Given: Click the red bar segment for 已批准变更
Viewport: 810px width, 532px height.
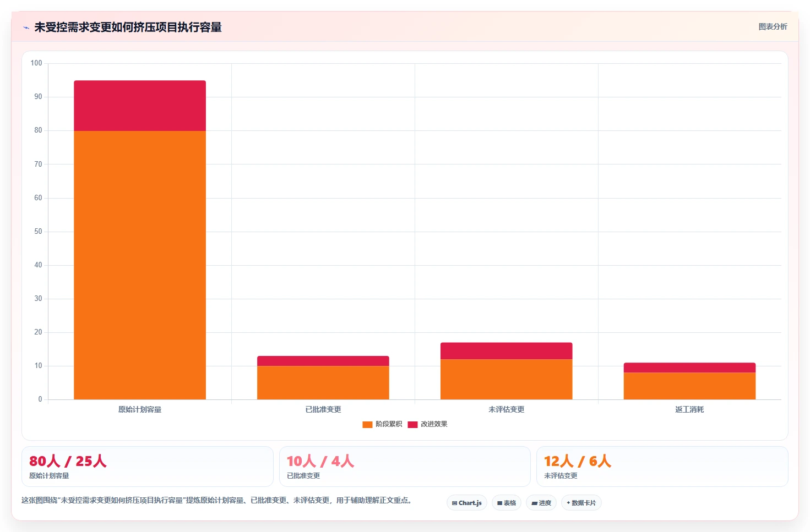Looking at the screenshot, I should (323, 361).
